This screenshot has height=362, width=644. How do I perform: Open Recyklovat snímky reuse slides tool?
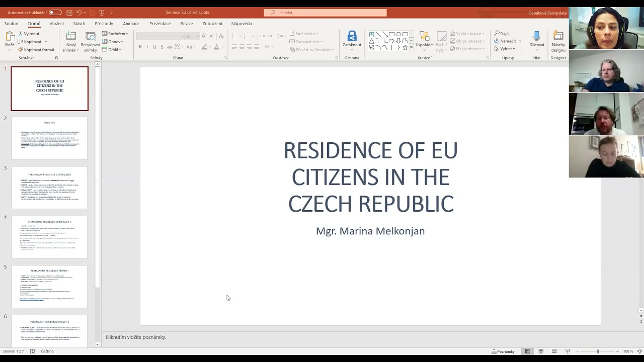tap(91, 42)
